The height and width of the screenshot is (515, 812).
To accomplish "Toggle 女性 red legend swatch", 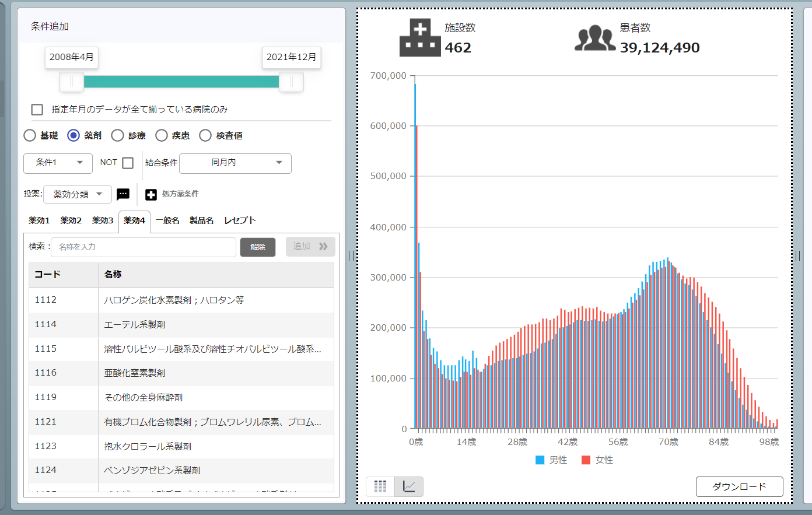I will pos(586,460).
